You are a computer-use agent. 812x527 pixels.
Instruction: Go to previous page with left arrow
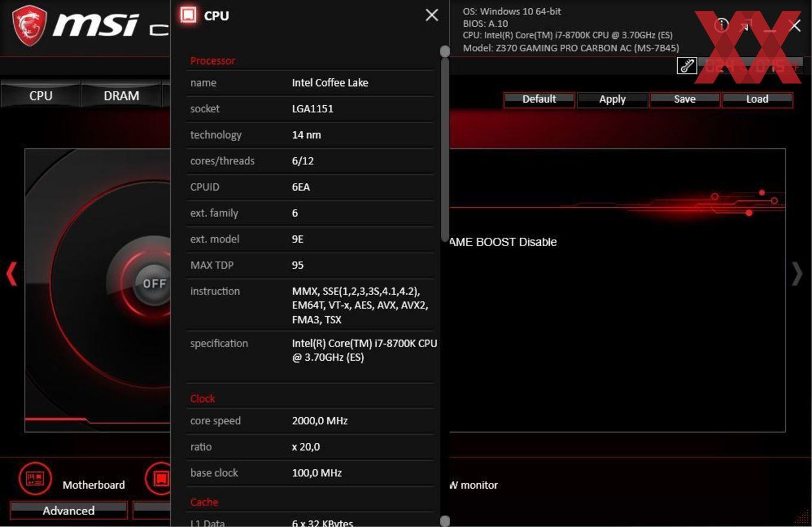(x=11, y=274)
